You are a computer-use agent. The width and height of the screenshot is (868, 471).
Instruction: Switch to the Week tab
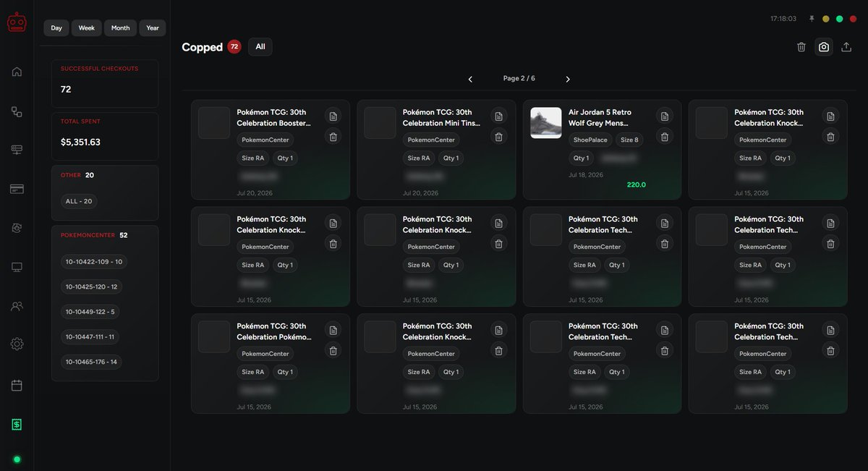87,28
